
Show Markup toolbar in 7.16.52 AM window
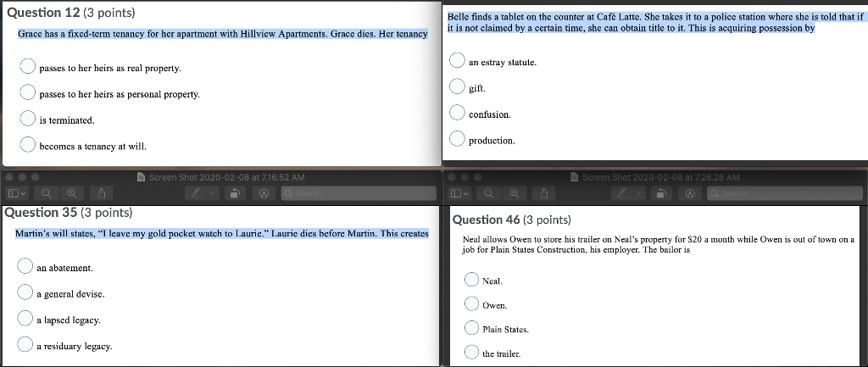(x=264, y=193)
